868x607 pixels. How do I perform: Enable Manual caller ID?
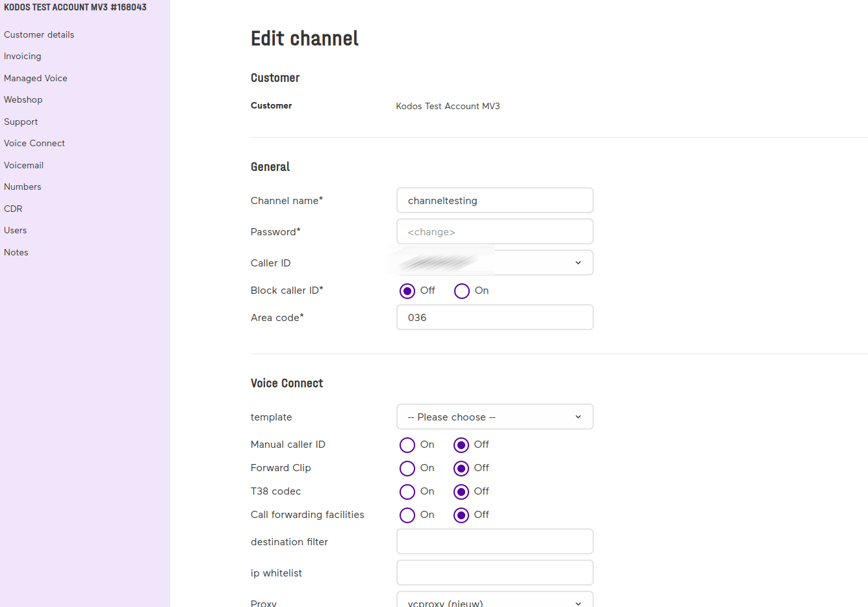(407, 445)
